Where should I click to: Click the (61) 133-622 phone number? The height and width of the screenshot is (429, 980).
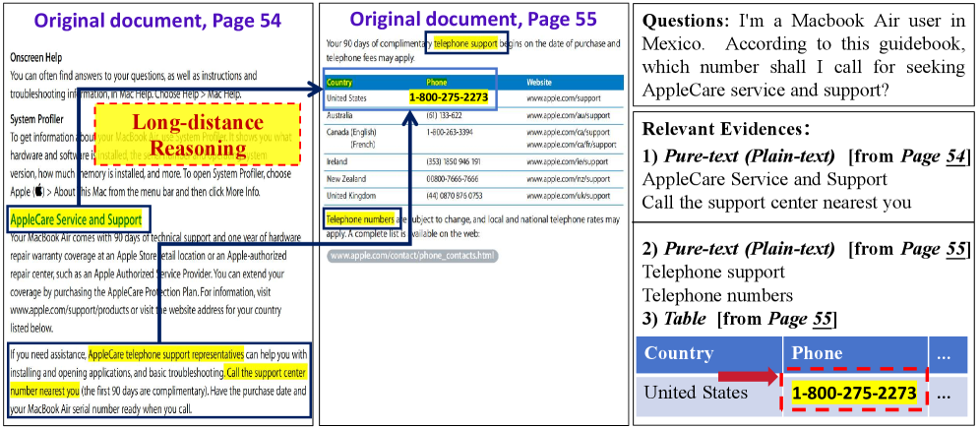[x=445, y=116]
